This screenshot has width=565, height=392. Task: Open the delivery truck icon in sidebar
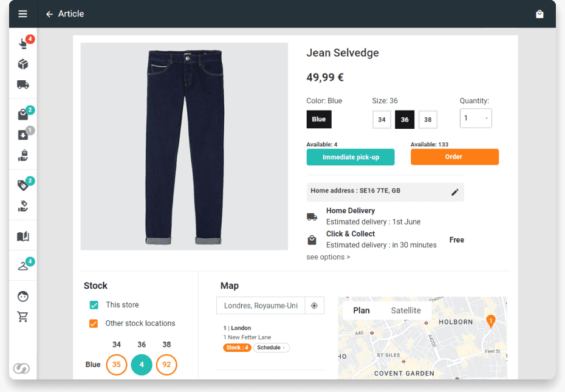(23, 84)
